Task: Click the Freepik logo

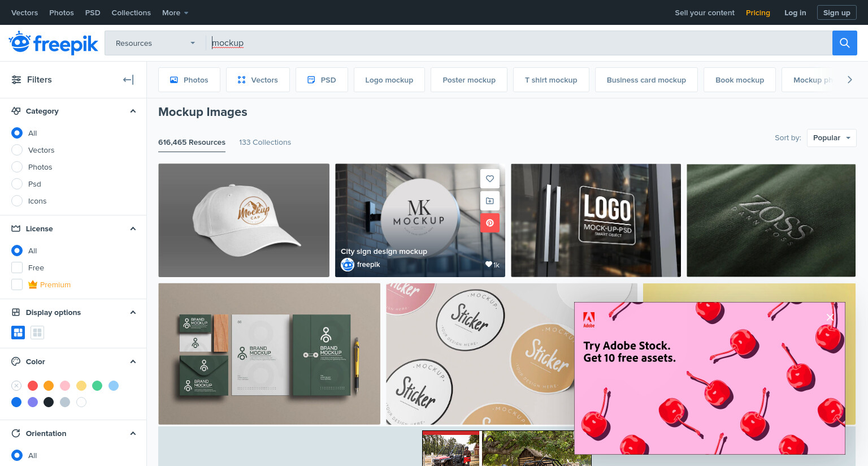Action: coord(53,43)
